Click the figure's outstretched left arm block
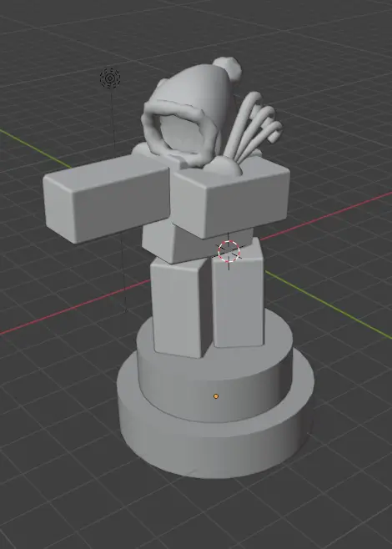 [x=105, y=197]
